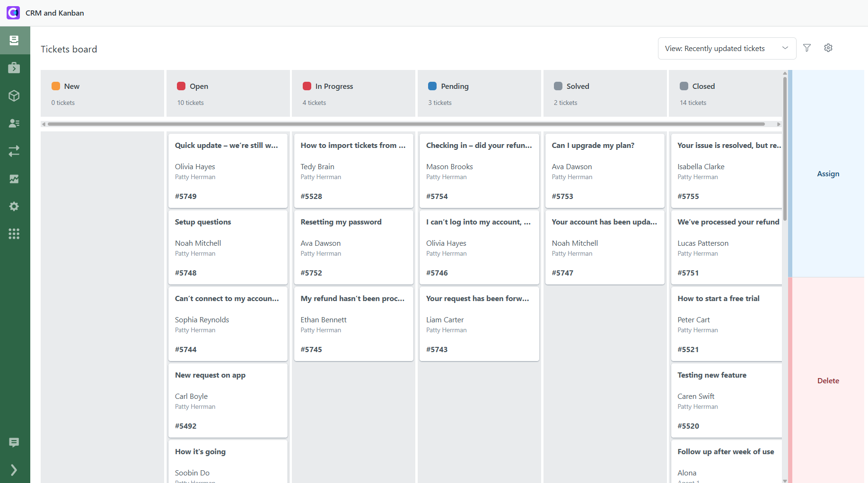This screenshot has height=483, width=868.
Task: Open the View: Recently updated tickets dropdown
Action: pos(727,49)
